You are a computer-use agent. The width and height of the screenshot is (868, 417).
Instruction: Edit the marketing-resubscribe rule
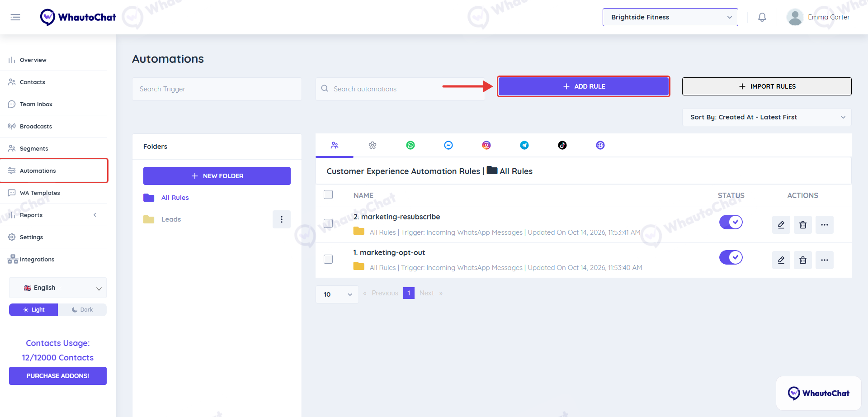781,225
